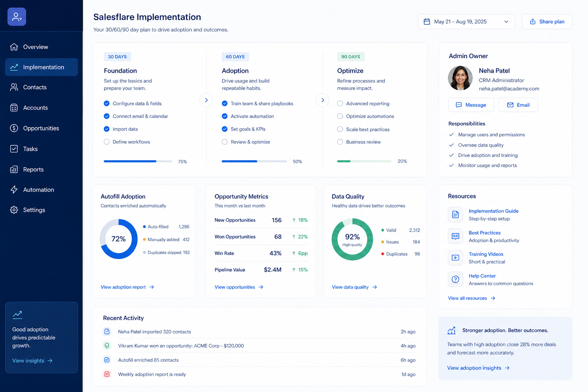Click the imported contacts activity icon
Image resolution: width=588 pixels, height=392 pixels.
point(107,332)
